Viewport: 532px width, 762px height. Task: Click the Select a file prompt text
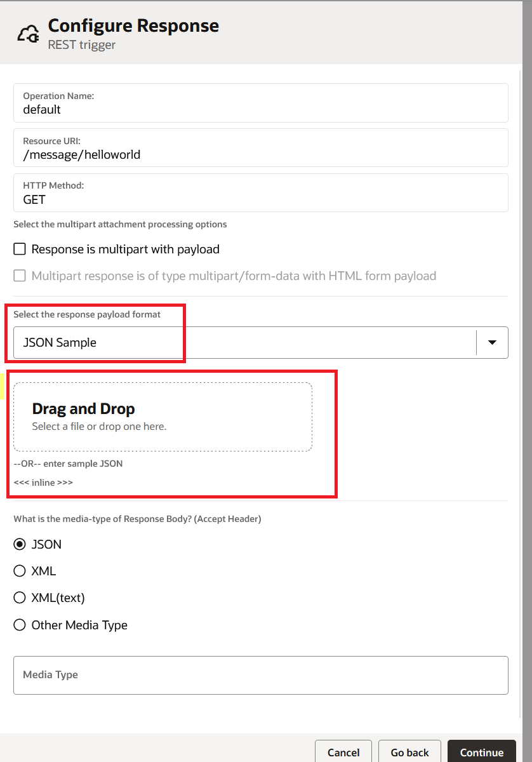pyautogui.click(x=99, y=427)
